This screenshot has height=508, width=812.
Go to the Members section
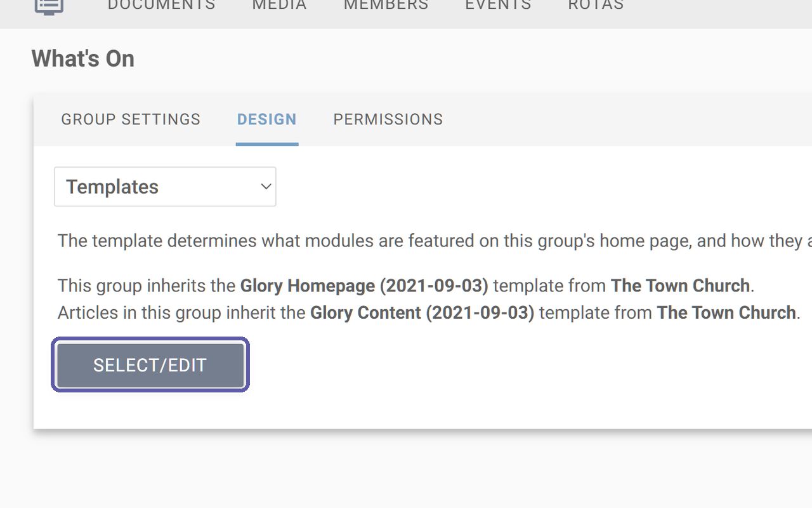[x=386, y=5]
